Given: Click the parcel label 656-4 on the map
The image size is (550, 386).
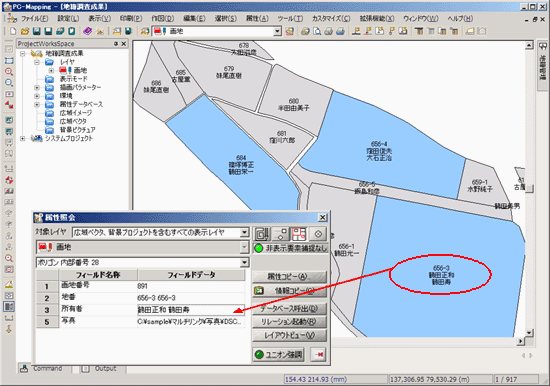Looking at the screenshot, I should pos(379,144).
